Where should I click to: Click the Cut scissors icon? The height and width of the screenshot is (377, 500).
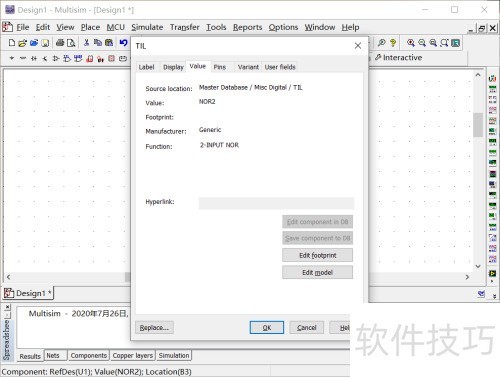(x=86, y=43)
